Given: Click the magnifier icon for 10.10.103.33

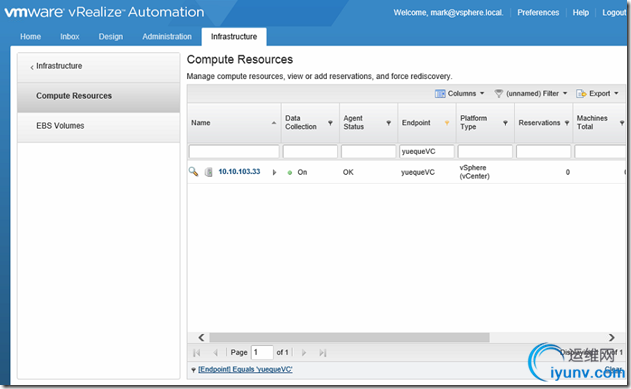Looking at the screenshot, I should pyautogui.click(x=194, y=172).
